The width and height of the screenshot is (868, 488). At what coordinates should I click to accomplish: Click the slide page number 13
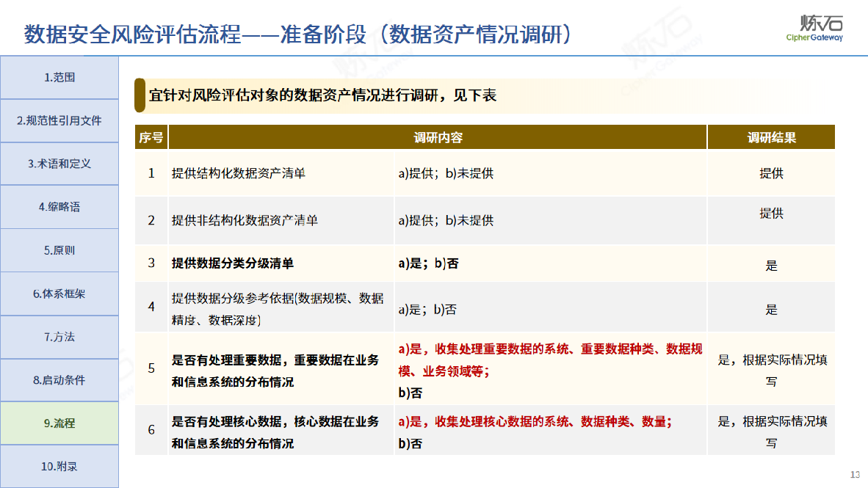point(855,474)
